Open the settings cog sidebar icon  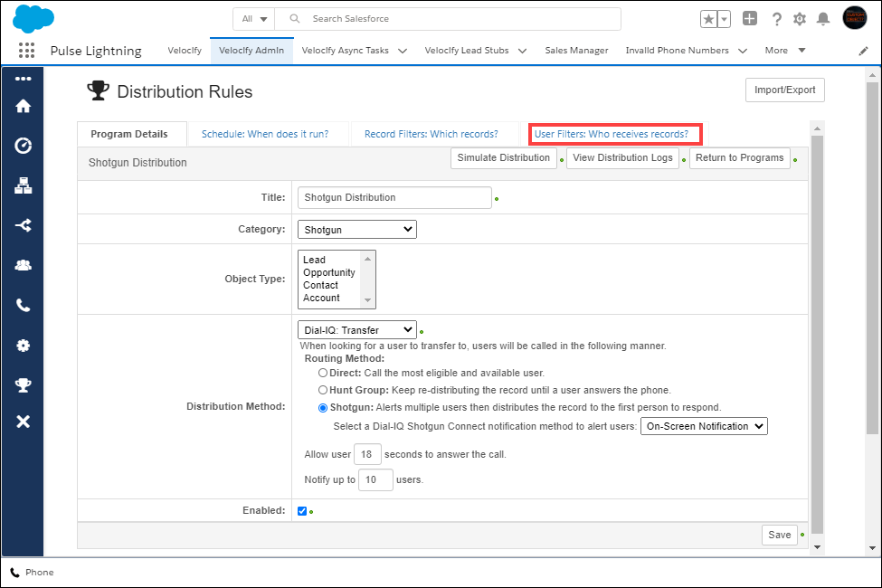click(x=23, y=346)
